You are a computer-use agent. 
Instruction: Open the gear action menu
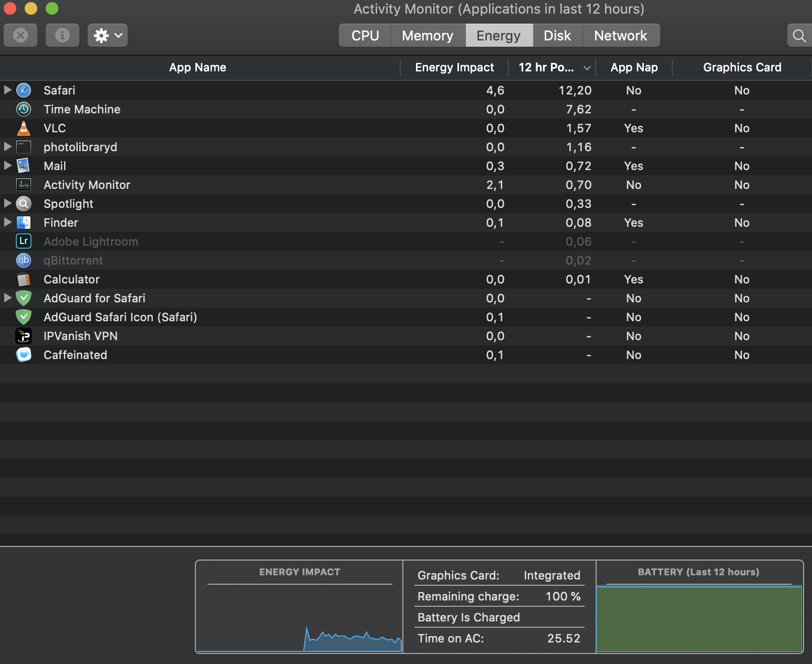pyautogui.click(x=108, y=35)
